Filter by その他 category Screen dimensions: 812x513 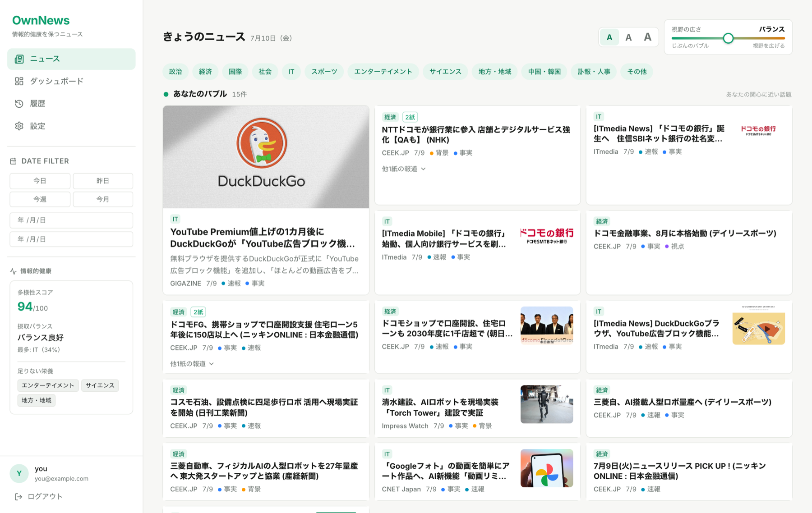pos(637,72)
